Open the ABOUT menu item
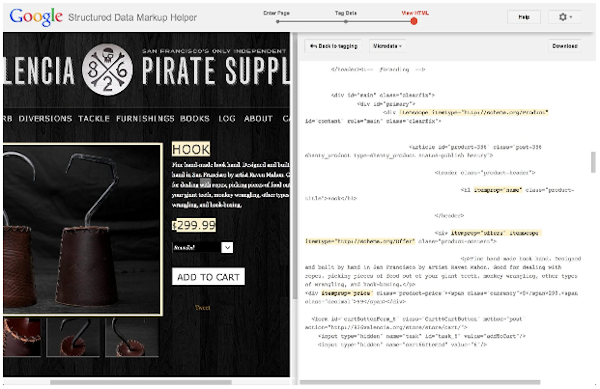This screenshot has width=600, height=389. pyautogui.click(x=258, y=119)
